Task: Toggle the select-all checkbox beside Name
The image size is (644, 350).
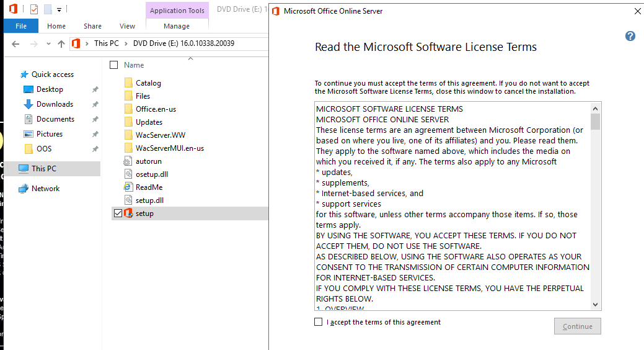Action: [x=114, y=65]
